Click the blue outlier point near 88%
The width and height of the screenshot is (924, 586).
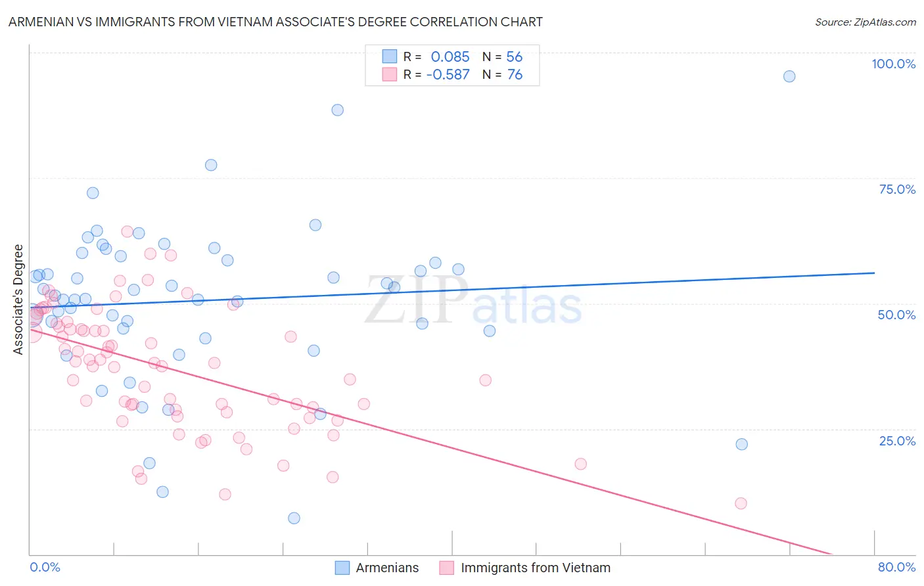point(337,110)
